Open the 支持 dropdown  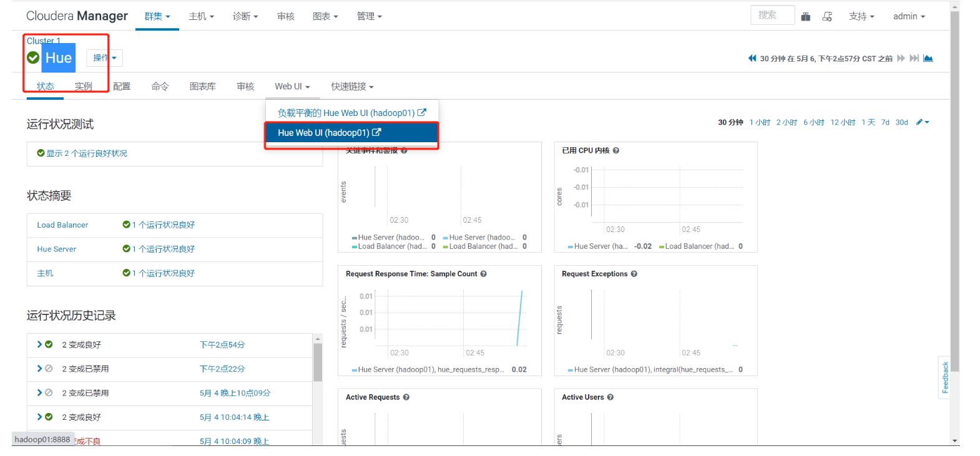point(861,17)
